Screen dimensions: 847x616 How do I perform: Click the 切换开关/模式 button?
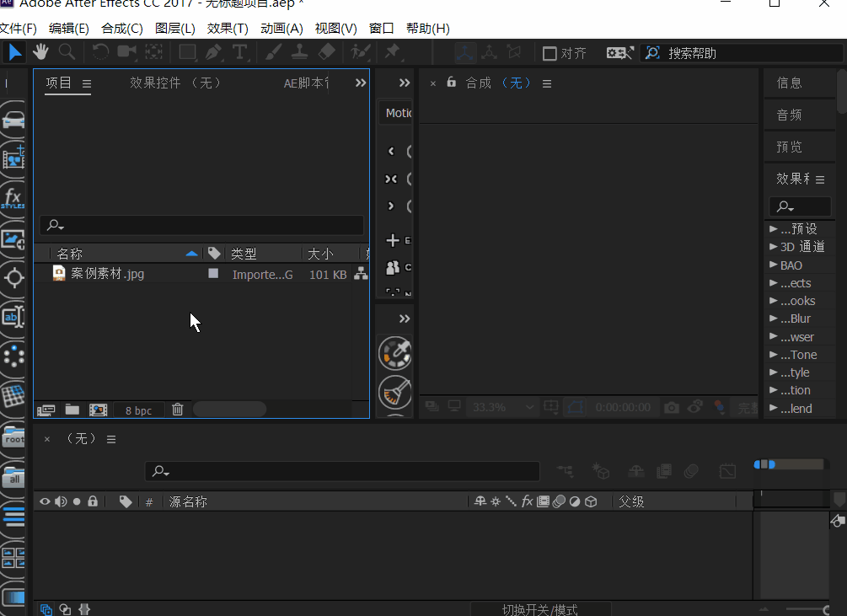tap(540, 609)
